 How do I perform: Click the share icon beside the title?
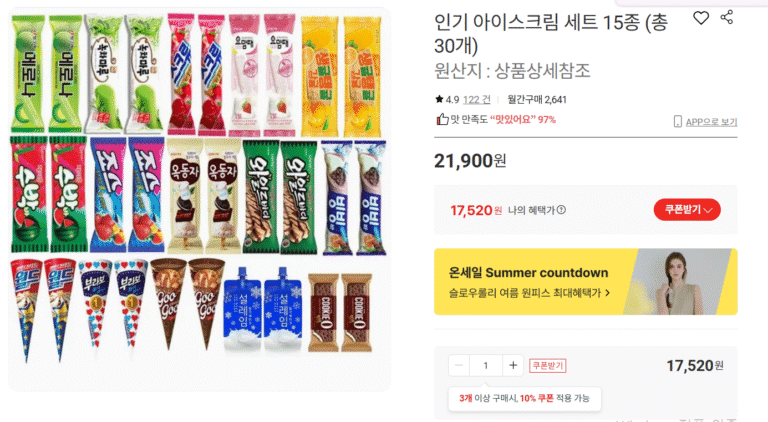727,17
